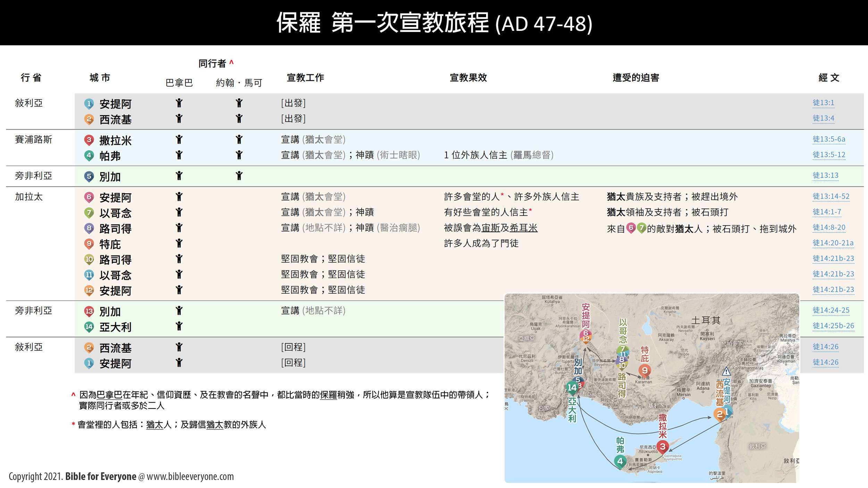Image resolution: width=868 pixels, height=488 pixels.
Task: Click the blue number 1 pin beside 安提阿
Action: [x=89, y=103]
